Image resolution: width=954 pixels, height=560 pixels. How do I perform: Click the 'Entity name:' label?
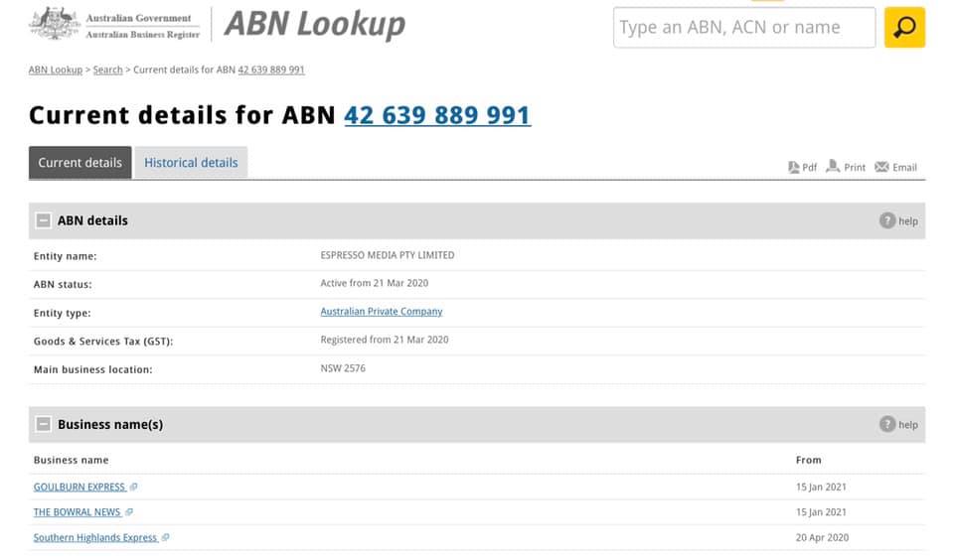tap(66, 256)
